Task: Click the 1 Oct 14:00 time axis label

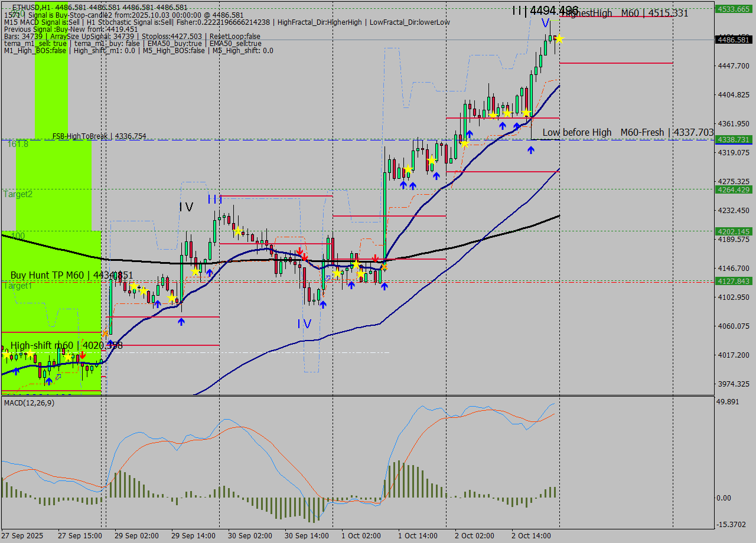Action: click(x=418, y=535)
